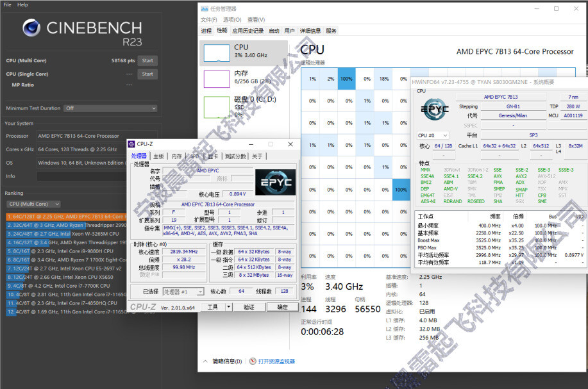588x389 pixels.
Task: Click the CPU-Z title bar icon
Action: [x=131, y=144]
